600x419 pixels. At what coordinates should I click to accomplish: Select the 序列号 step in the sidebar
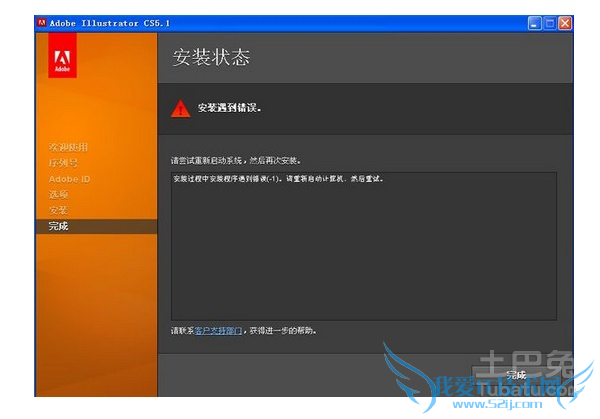(63, 163)
